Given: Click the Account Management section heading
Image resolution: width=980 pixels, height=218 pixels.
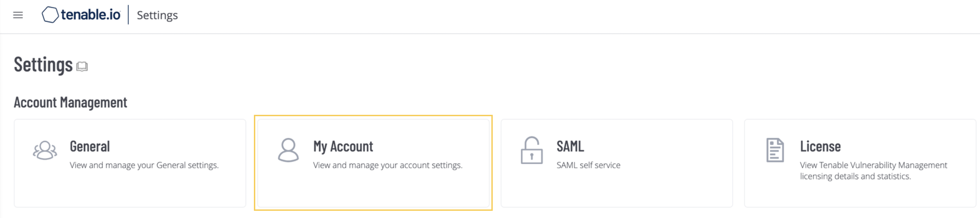Looking at the screenshot, I should (70, 102).
